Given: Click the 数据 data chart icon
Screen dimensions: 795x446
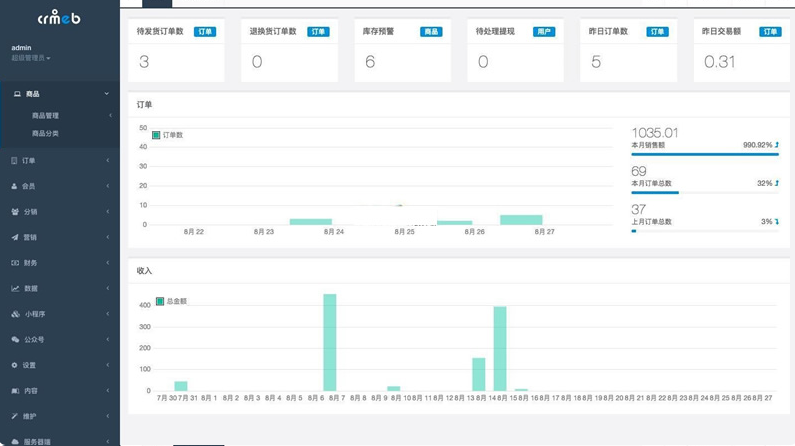Looking at the screenshot, I should coord(15,288).
